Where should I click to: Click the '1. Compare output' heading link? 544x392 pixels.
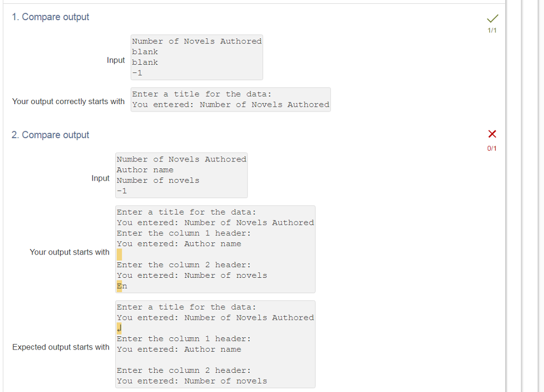pos(50,16)
